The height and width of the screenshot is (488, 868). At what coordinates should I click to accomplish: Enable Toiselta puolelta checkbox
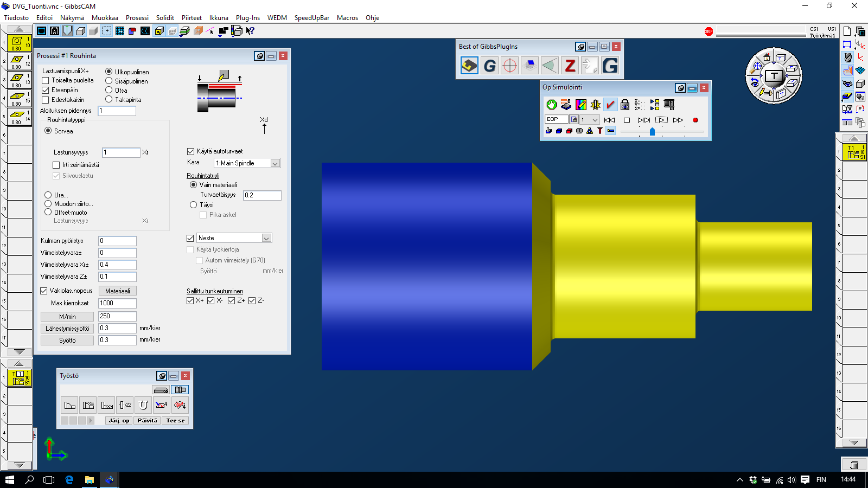coord(46,80)
